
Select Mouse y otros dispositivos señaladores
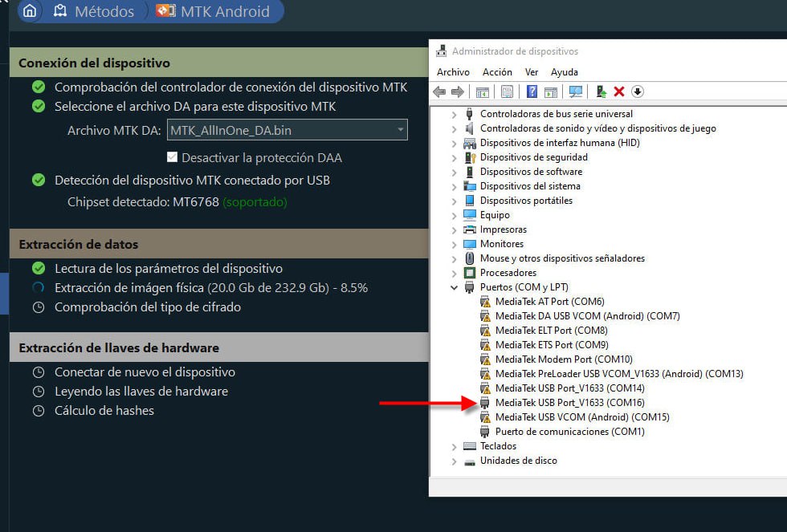pos(562,258)
